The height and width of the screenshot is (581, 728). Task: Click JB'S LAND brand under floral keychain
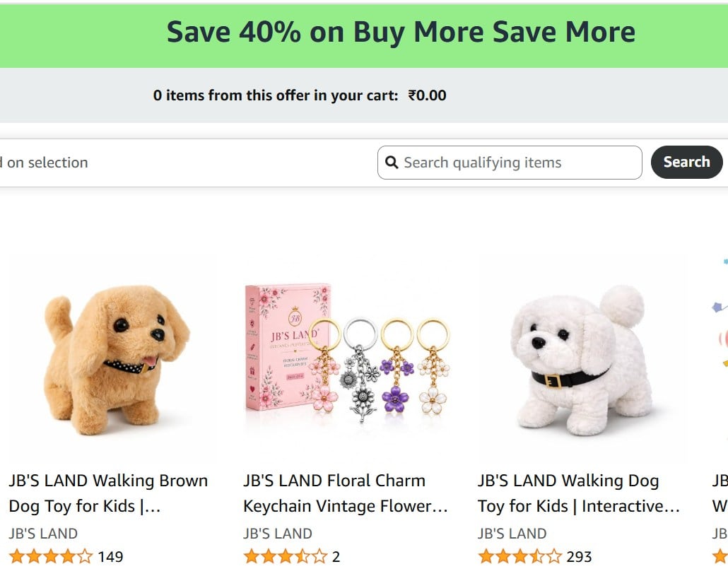pos(278,534)
